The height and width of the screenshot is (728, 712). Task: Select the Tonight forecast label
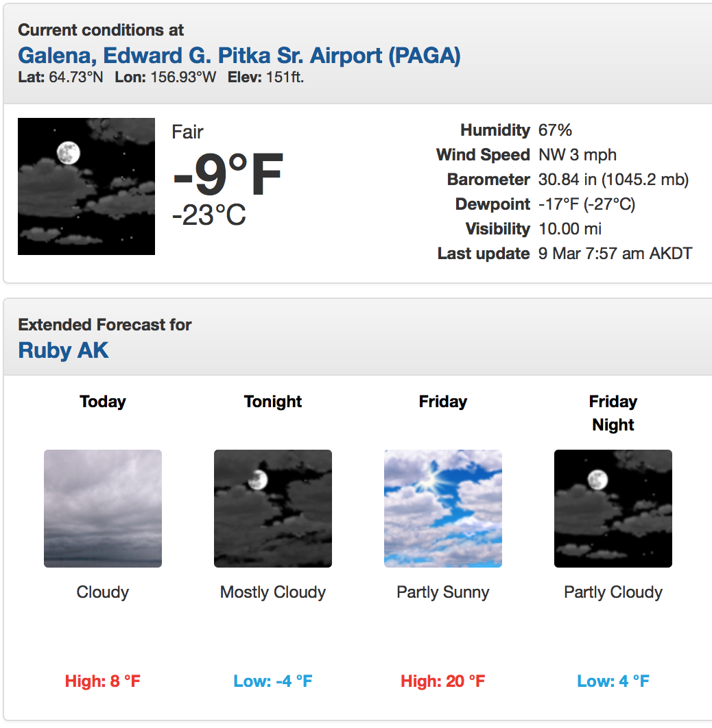click(x=272, y=402)
